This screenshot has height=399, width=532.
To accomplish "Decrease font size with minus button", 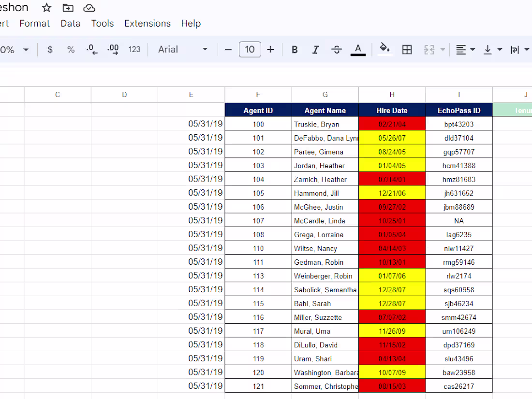I will (228, 50).
